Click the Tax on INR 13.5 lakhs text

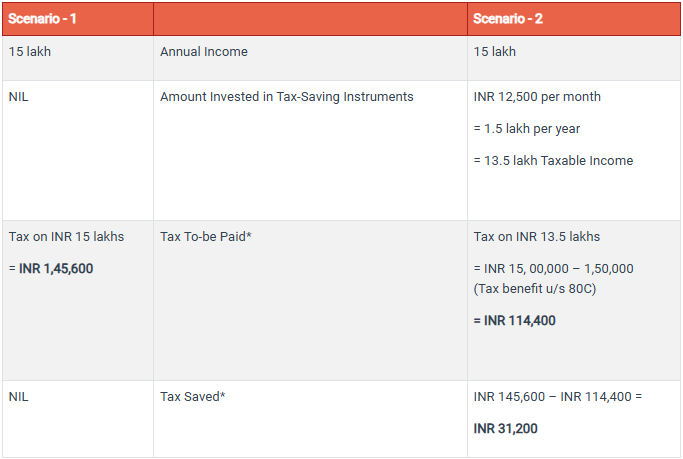click(537, 237)
